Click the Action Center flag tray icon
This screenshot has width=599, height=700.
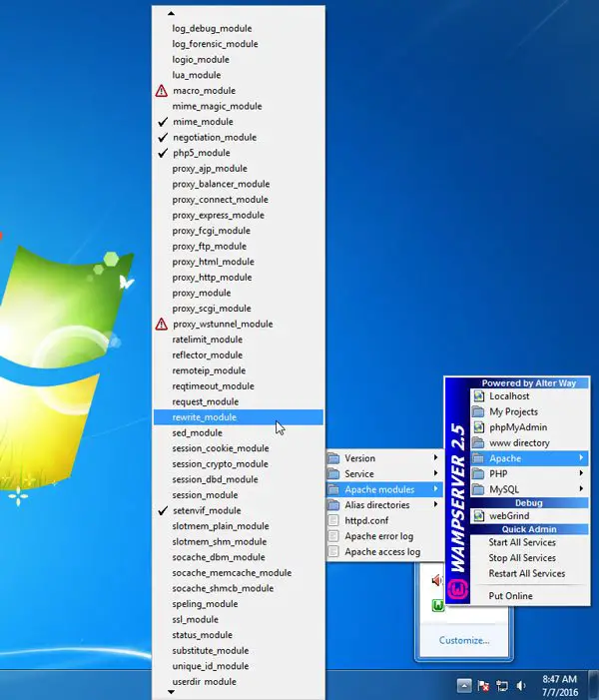tap(483, 686)
